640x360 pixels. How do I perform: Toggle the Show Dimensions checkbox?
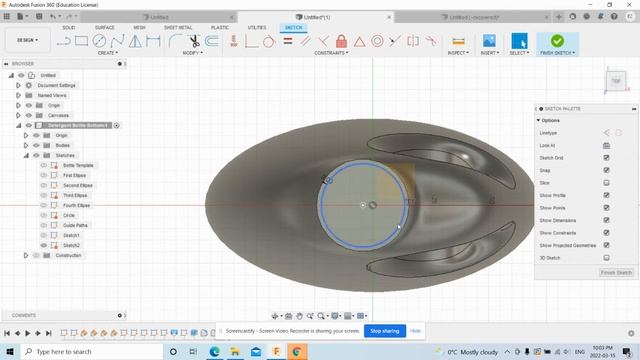(x=607, y=220)
